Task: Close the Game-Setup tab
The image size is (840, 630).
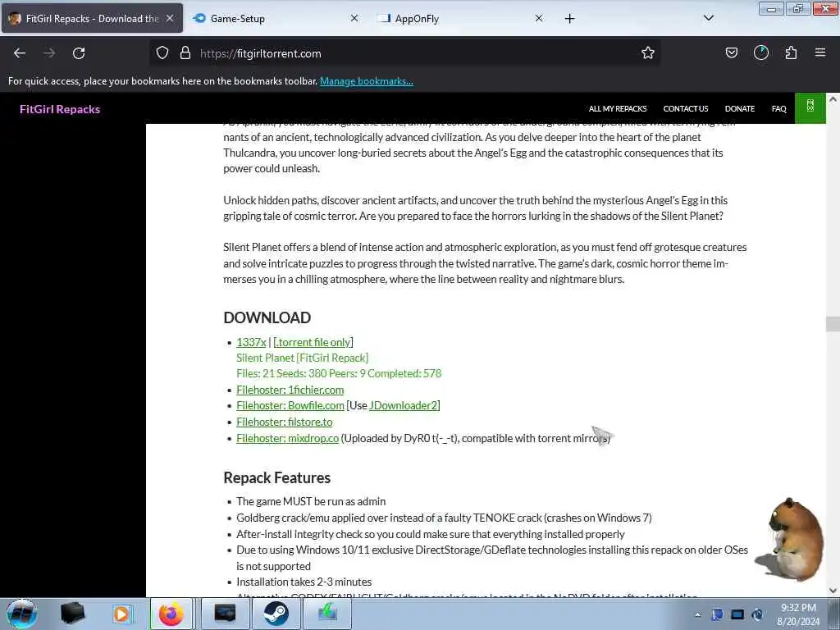Action: point(354,18)
